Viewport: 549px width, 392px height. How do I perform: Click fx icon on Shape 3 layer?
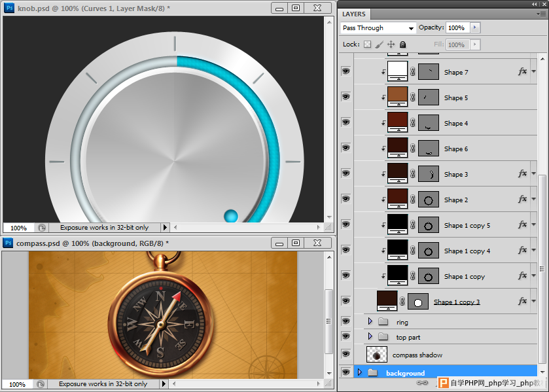[x=522, y=173]
